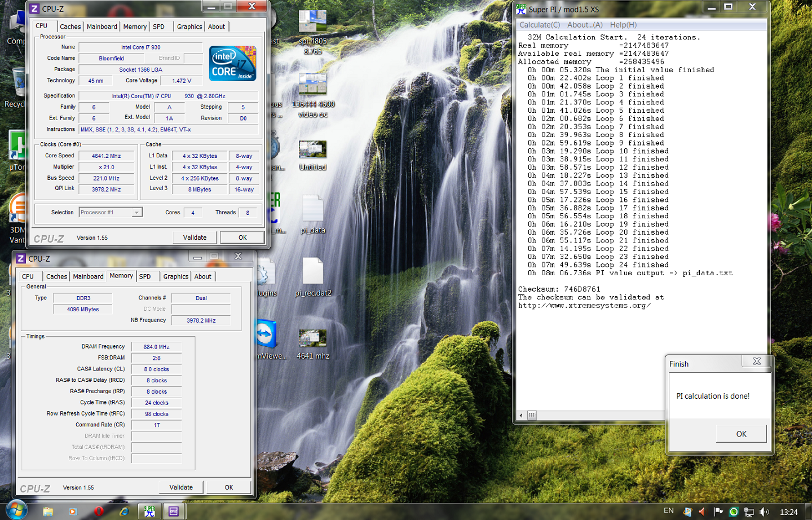Click OK in the top CPU-Z window
Image resolution: width=812 pixels, height=520 pixels.
point(242,237)
